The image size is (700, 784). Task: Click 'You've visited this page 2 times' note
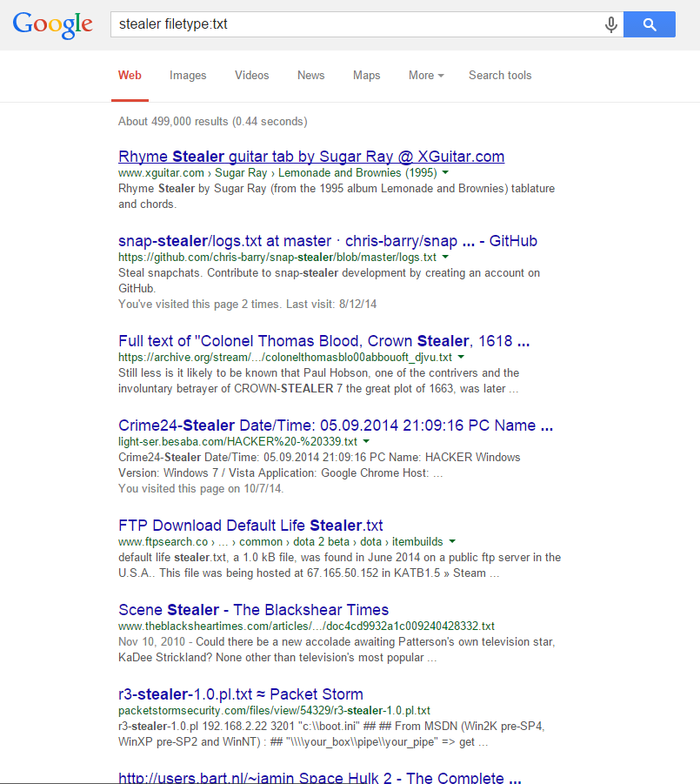[247, 305]
